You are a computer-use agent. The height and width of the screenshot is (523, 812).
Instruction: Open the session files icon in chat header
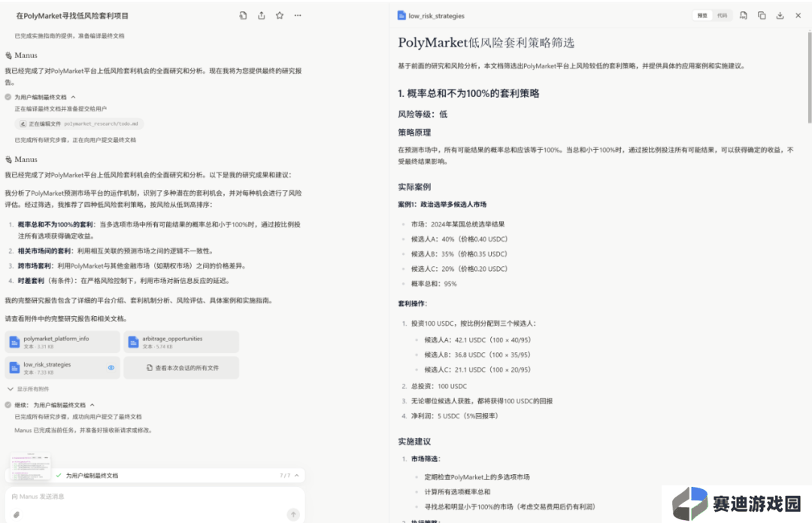(243, 16)
